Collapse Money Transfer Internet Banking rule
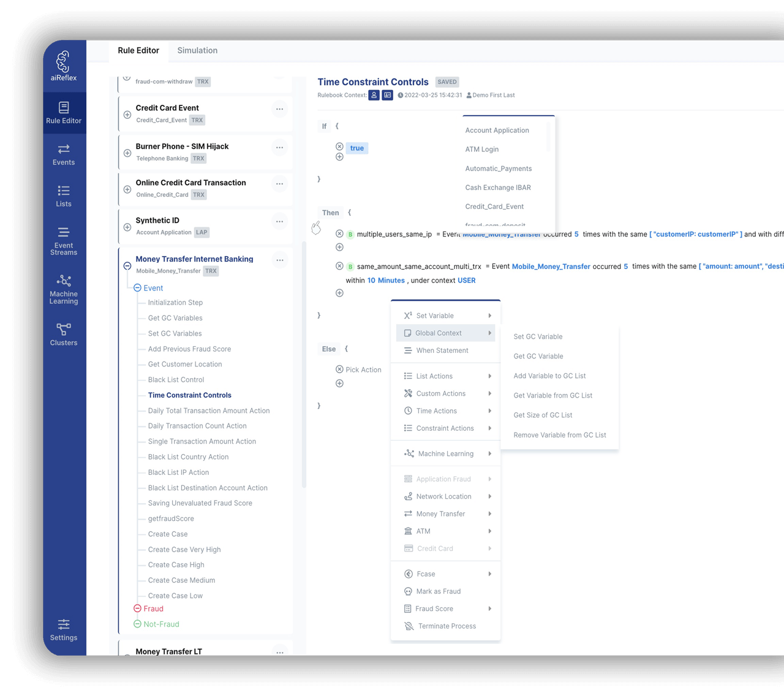The width and height of the screenshot is (784, 693). [127, 266]
